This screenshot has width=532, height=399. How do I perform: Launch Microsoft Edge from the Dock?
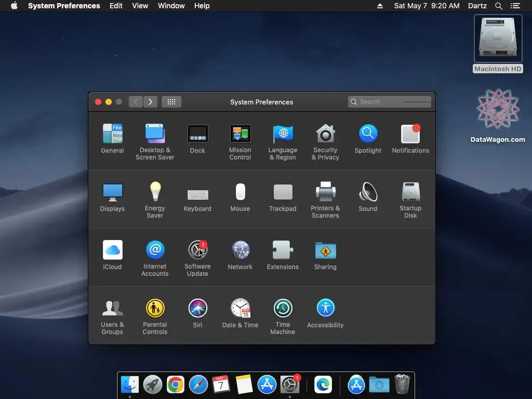[323, 384]
